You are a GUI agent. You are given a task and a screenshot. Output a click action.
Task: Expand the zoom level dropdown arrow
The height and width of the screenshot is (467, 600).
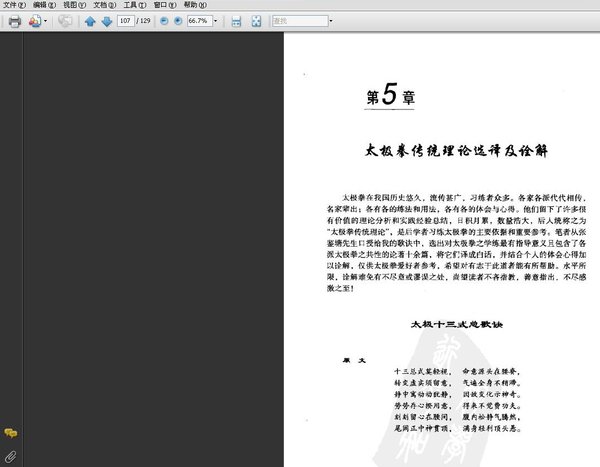[215, 21]
